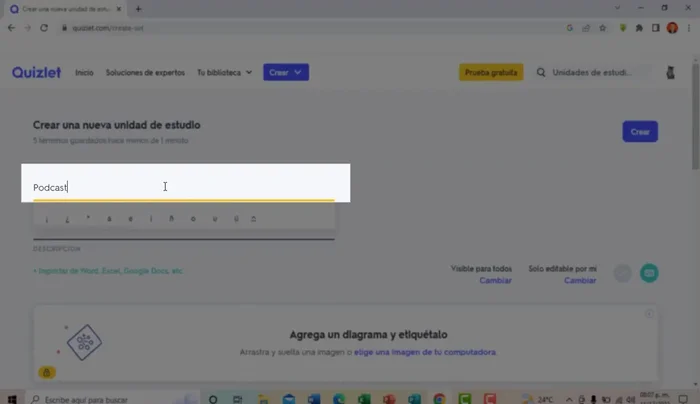Open Soluciones de expertos
This screenshot has width=700, height=404.
(x=145, y=72)
